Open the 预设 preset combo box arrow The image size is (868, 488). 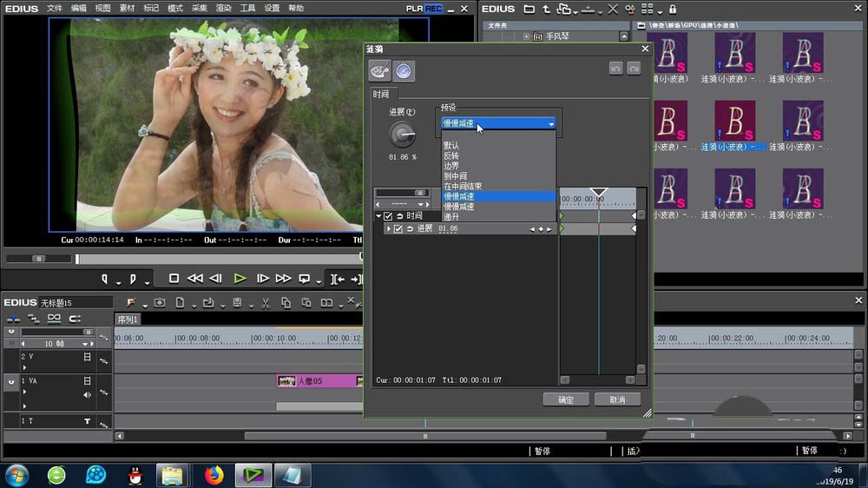pos(550,124)
